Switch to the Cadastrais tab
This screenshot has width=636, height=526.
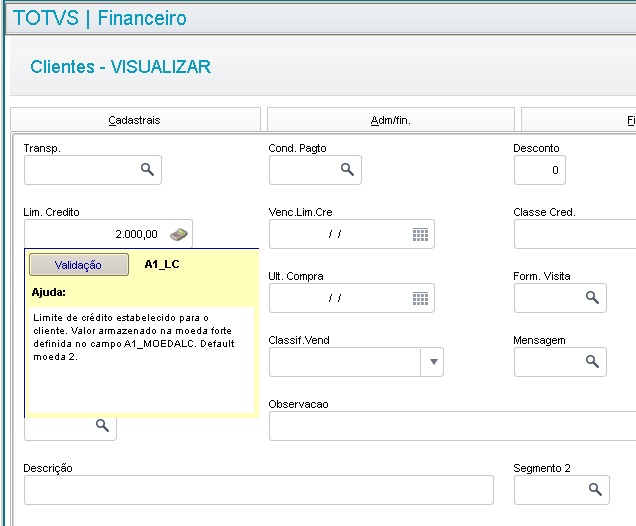click(x=135, y=120)
